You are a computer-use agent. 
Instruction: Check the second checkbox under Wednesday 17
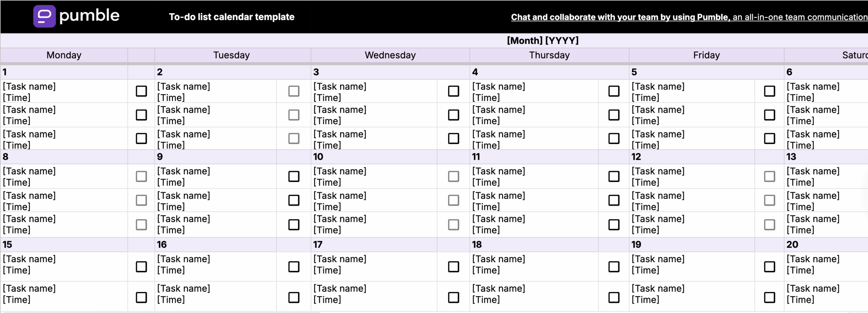coord(453,296)
